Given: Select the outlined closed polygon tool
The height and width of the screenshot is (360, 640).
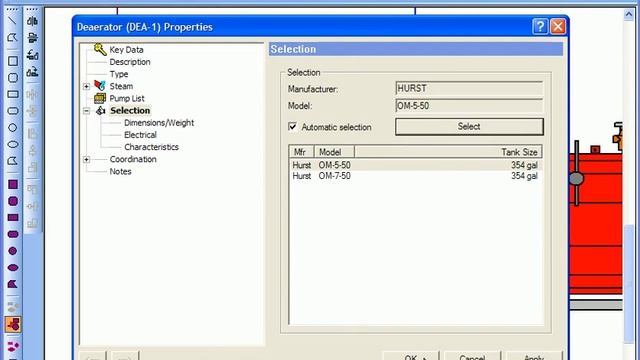Looking at the screenshot, I should (13, 161).
